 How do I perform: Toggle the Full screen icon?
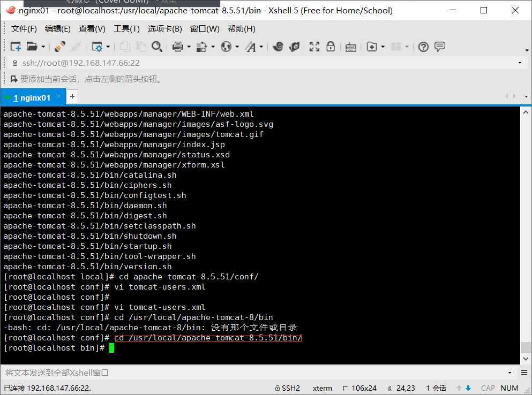pyautogui.click(x=314, y=47)
